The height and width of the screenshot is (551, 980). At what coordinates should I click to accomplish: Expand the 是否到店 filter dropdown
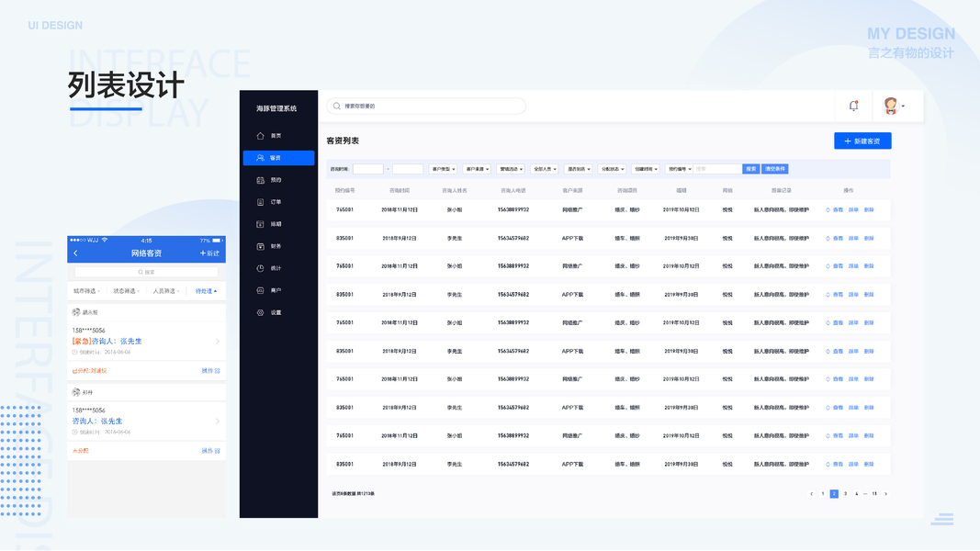(578, 169)
